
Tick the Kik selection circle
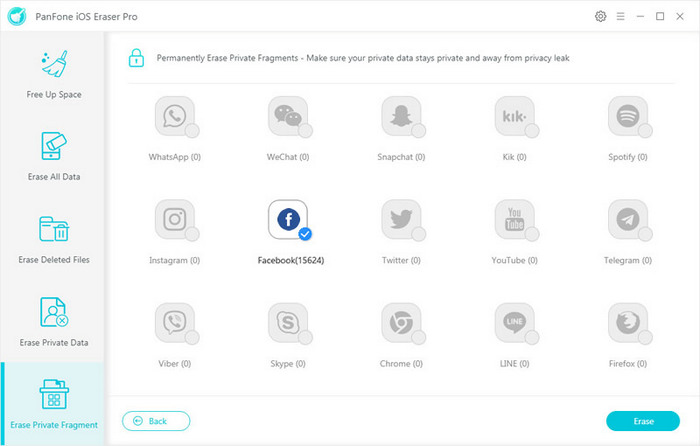pyautogui.click(x=532, y=131)
